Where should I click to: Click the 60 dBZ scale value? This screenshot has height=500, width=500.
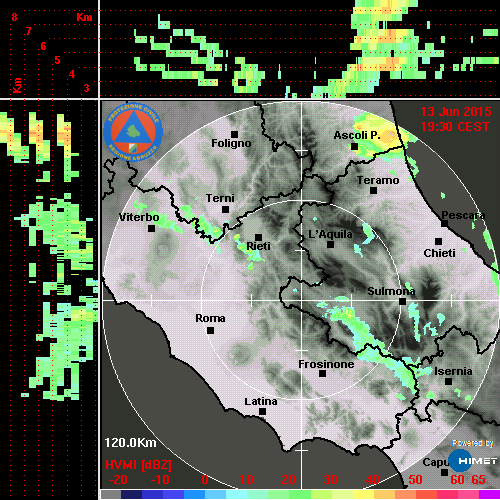(x=457, y=480)
